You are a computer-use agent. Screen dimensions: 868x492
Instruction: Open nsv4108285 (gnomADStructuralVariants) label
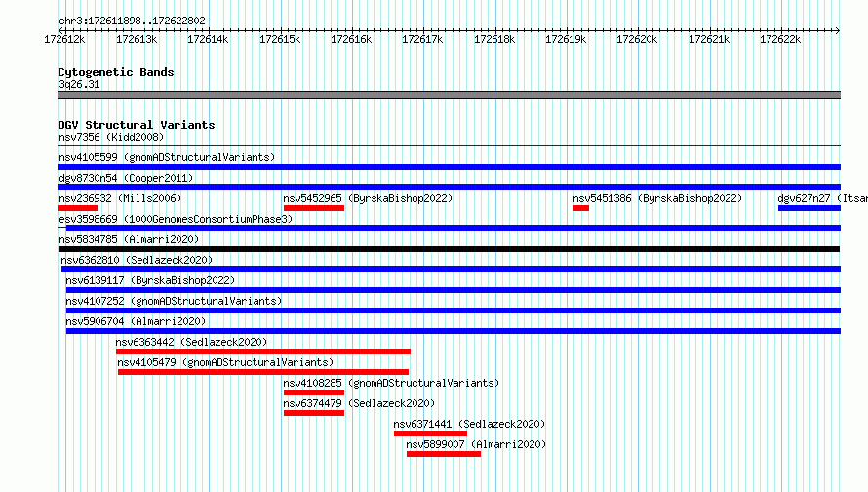pos(391,383)
